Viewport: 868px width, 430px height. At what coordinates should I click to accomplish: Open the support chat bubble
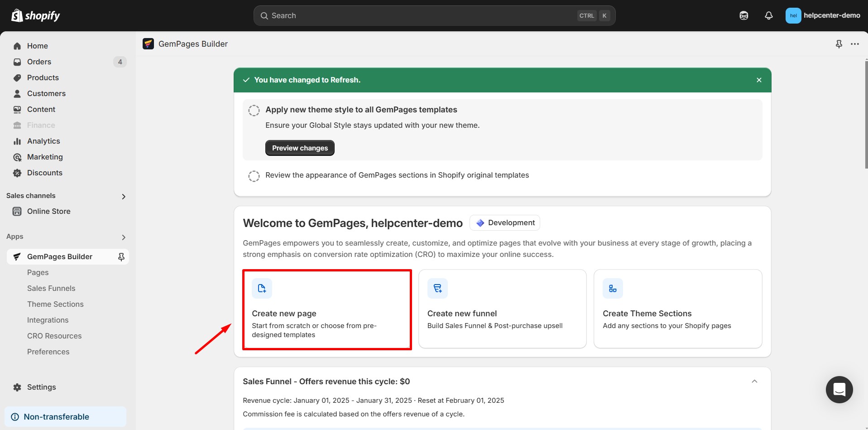click(x=839, y=389)
